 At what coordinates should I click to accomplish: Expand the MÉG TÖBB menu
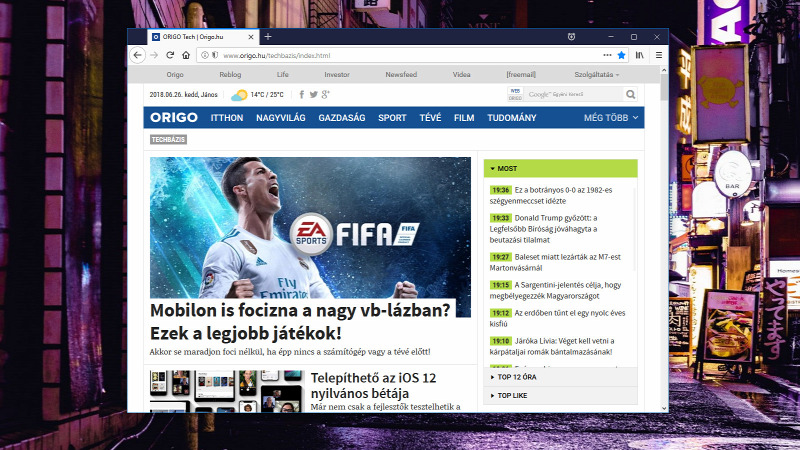pos(611,118)
